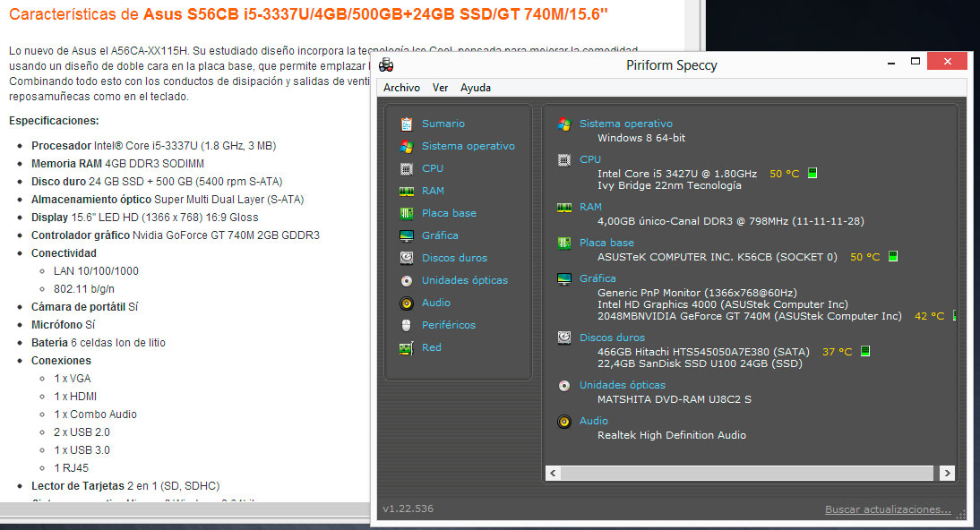Click the Discos duros icon in summary panel
Image resolution: width=980 pixels, height=530 pixels.
tap(563, 338)
